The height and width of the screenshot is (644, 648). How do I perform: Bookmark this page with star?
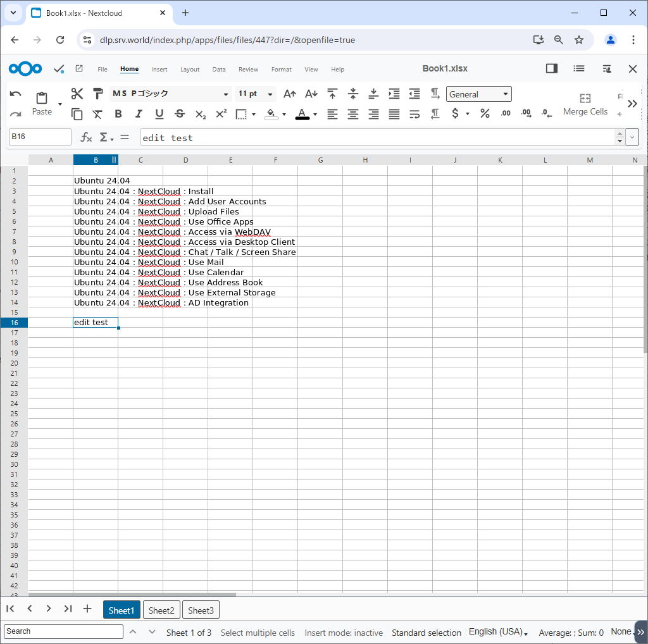click(x=578, y=40)
